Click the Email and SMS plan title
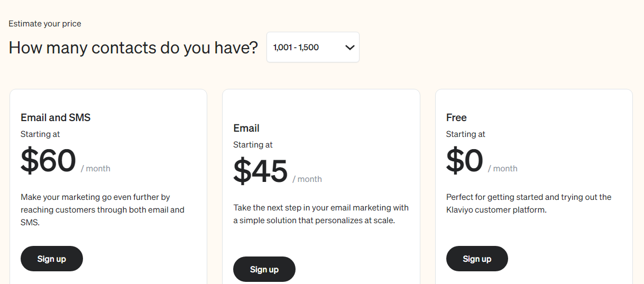644x284 pixels. (56, 117)
